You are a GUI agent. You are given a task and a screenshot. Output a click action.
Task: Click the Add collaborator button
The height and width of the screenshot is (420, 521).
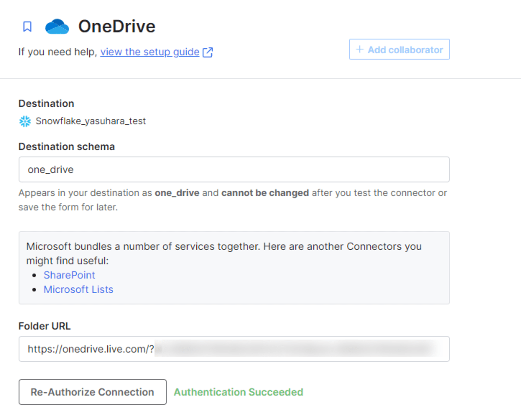coord(399,49)
